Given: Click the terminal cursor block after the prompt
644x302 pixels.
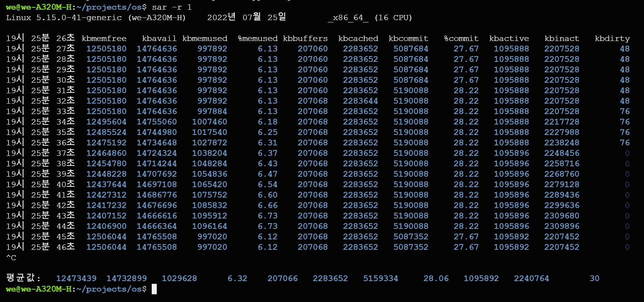Looking at the screenshot, I should [x=154, y=289].
